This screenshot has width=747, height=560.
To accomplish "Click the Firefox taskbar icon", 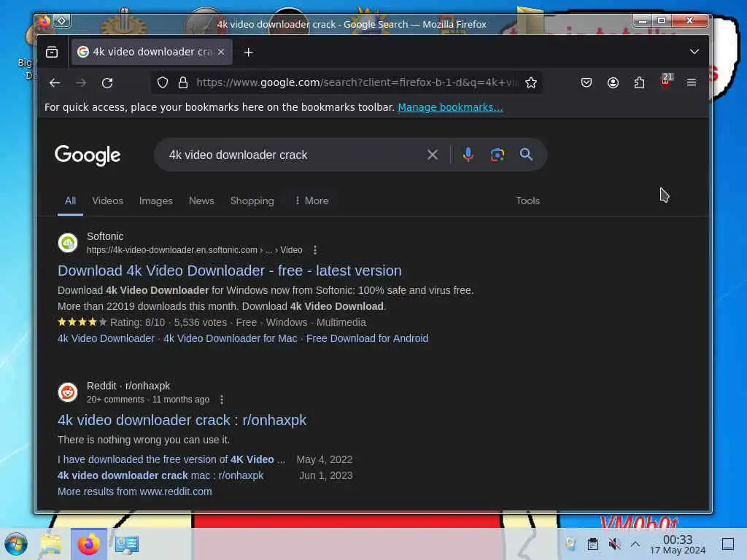I will click(88, 544).
